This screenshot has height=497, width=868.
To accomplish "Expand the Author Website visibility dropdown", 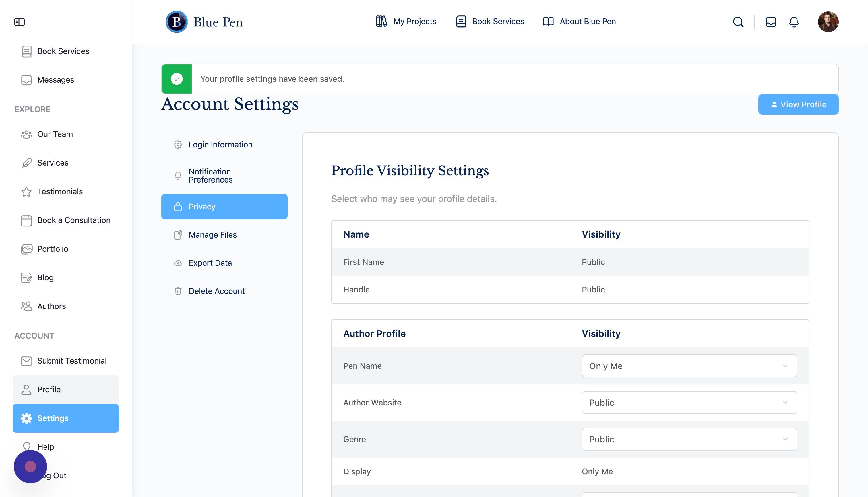I will (689, 402).
